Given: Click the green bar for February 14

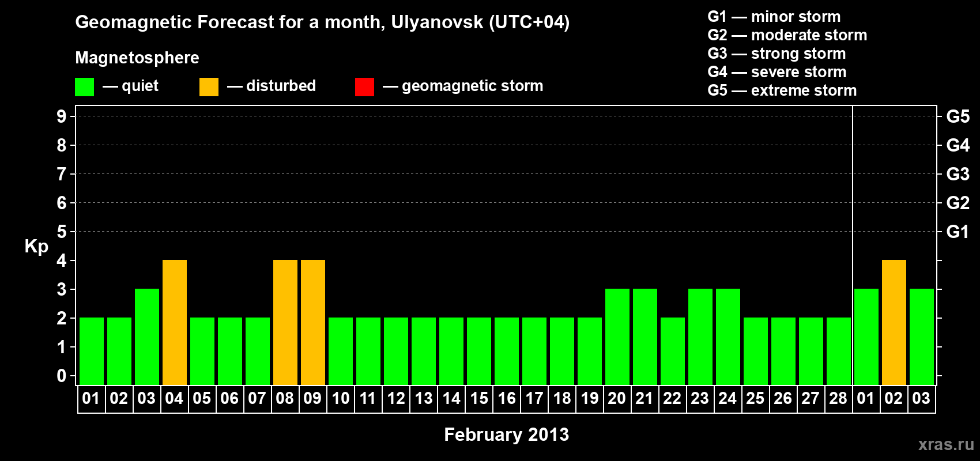Looking at the screenshot, I should point(451,351).
